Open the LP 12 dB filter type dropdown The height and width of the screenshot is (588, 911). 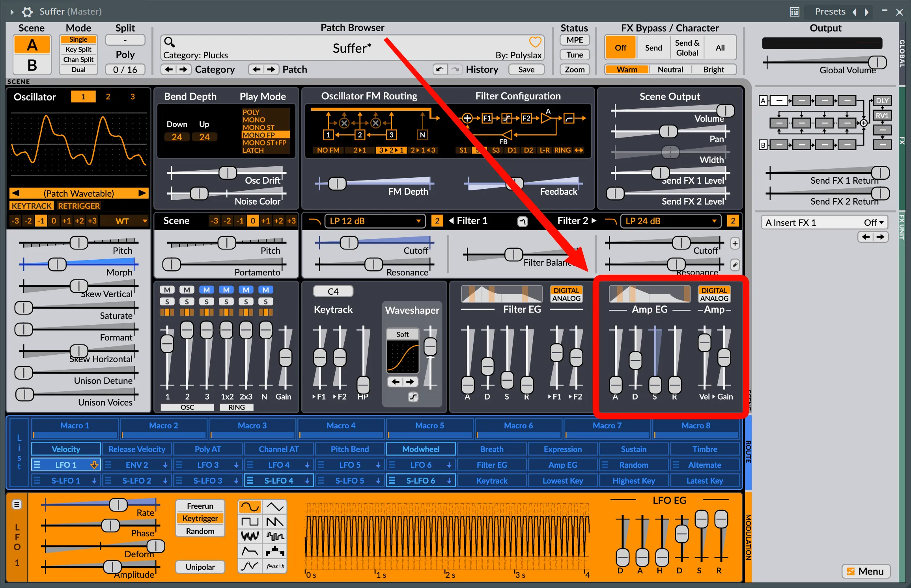[x=375, y=221]
